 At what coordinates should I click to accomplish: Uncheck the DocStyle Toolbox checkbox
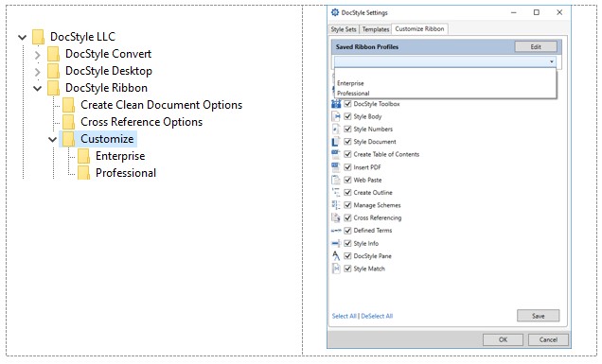(x=347, y=104)
